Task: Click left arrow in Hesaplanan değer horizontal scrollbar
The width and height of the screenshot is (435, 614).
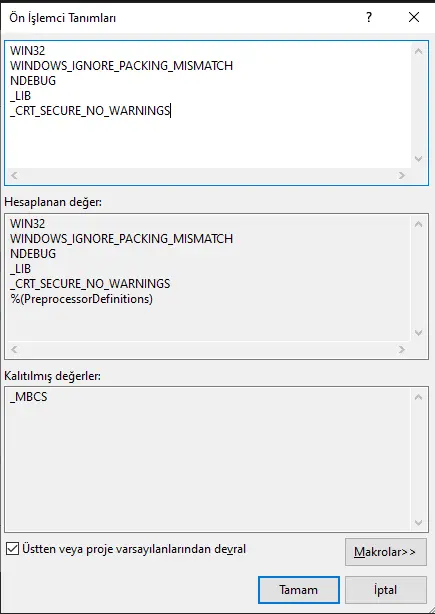Action: 14,349
